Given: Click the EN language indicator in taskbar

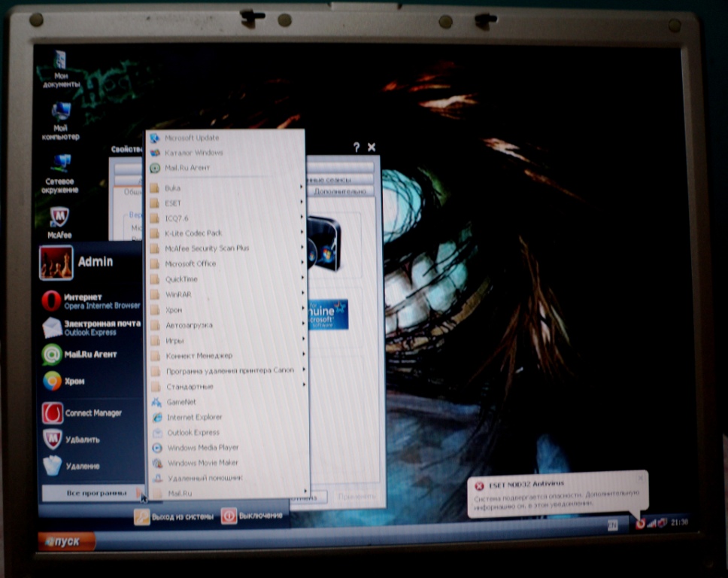Looking at the screenshot, I should [x=612, y=524].
